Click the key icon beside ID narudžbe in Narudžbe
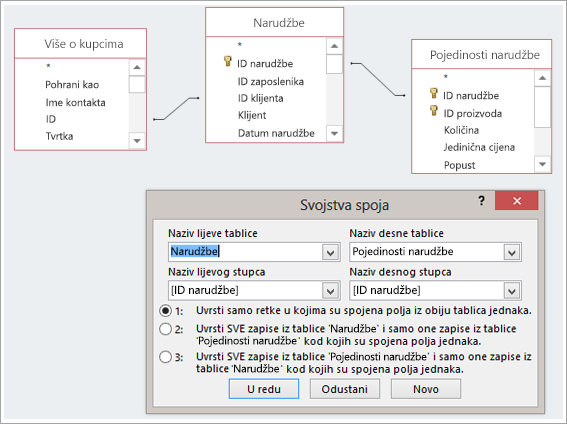The image size is (567, 424). coord(227,61)
